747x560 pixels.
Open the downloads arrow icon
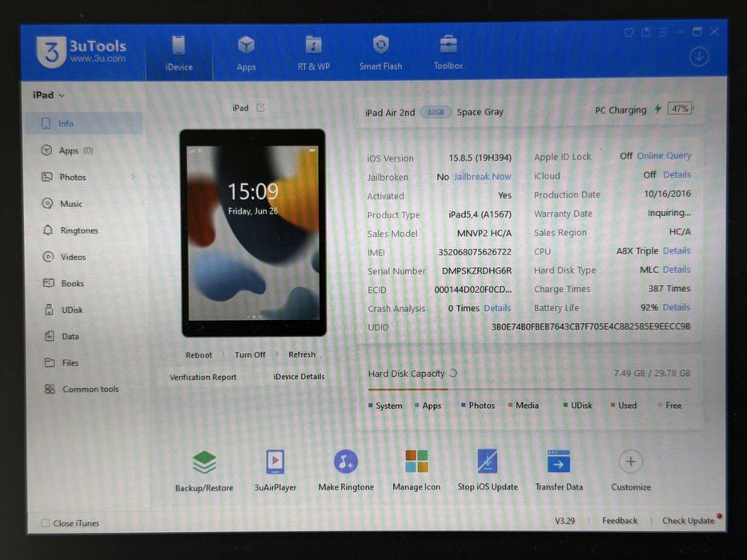tap(699, 57)
